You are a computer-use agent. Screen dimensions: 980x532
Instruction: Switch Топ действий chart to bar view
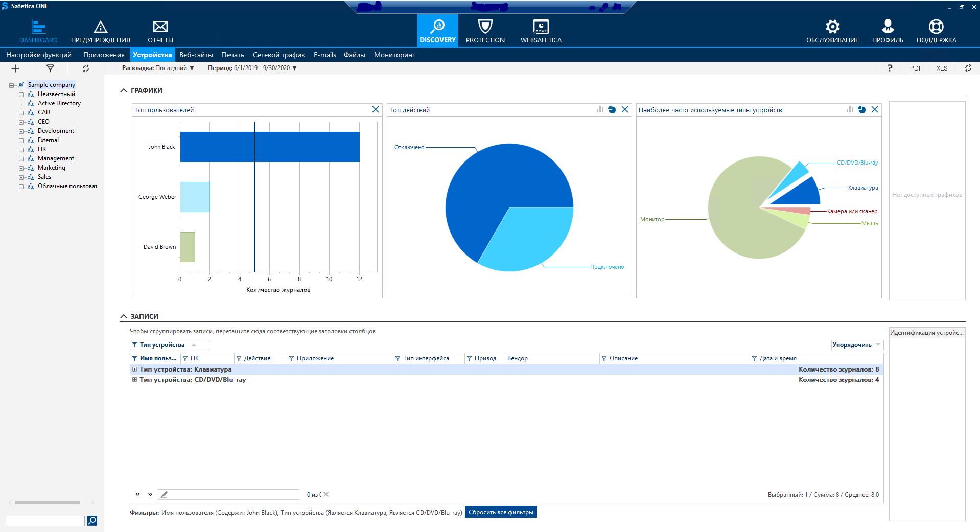[x=600, y=110]
